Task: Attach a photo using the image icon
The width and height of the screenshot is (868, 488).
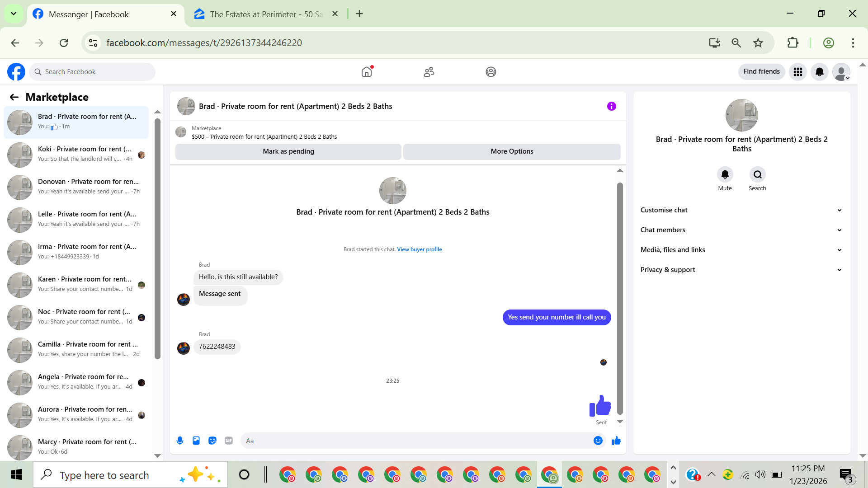Action: point(196,441)
